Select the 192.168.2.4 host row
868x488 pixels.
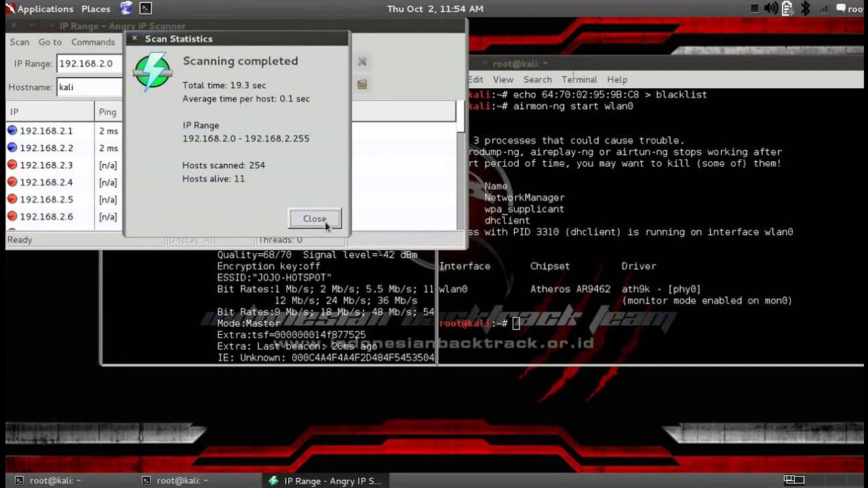[64, 182]
